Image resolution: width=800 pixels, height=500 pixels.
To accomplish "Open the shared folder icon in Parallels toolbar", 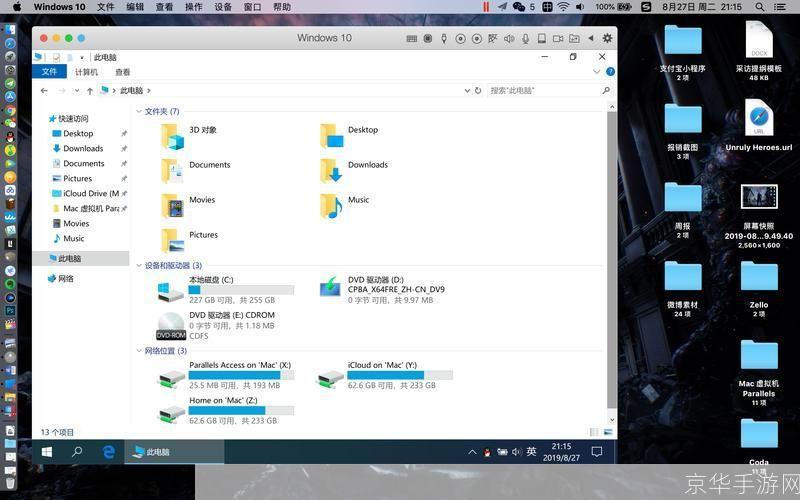I will pos(574,38).
